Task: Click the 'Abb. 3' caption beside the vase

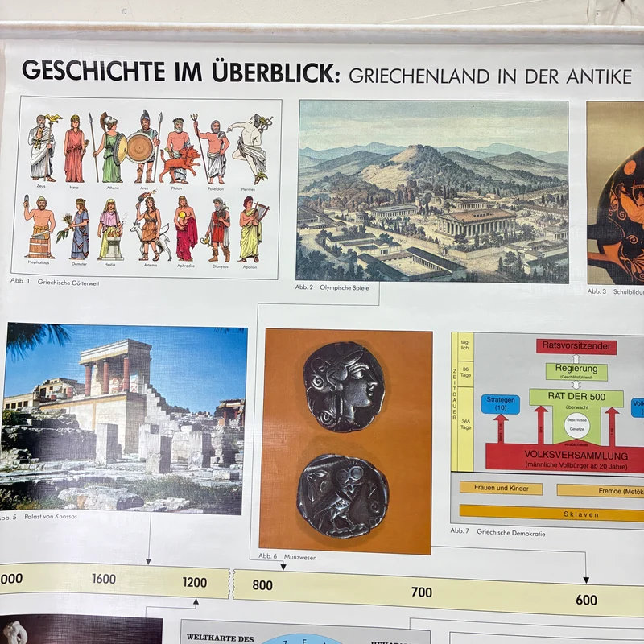Action: point(597,291)
